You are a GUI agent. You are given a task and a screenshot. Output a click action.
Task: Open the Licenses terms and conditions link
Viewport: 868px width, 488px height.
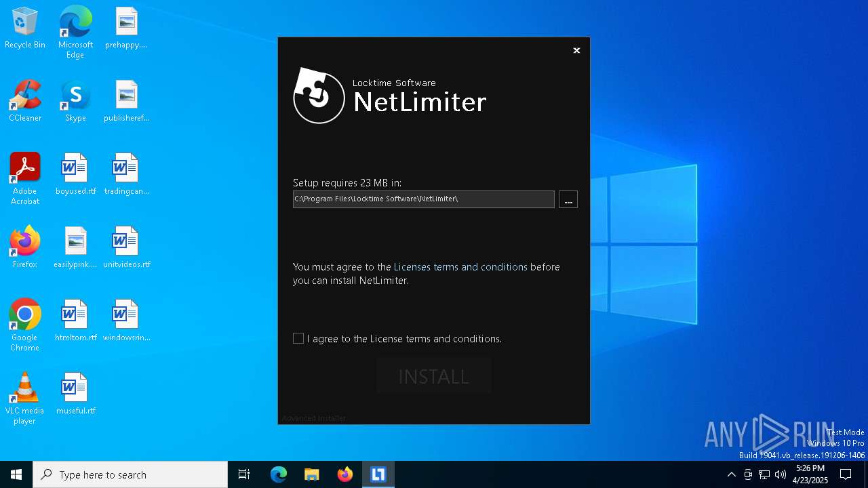tap(460, 267)
